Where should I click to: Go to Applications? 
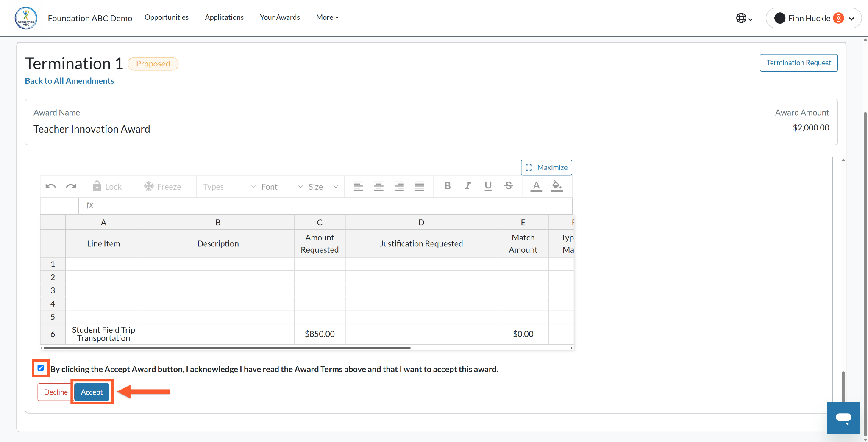(x=224, y=17)
